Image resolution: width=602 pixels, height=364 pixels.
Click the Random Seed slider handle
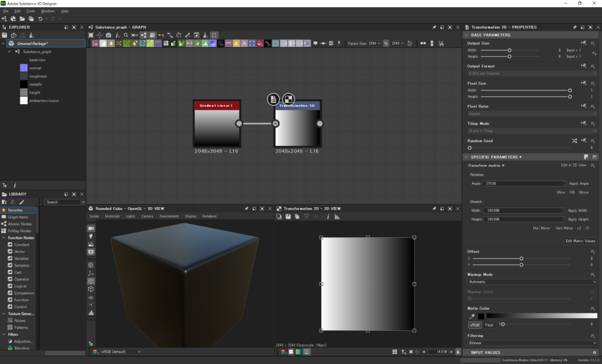point(470,148)
